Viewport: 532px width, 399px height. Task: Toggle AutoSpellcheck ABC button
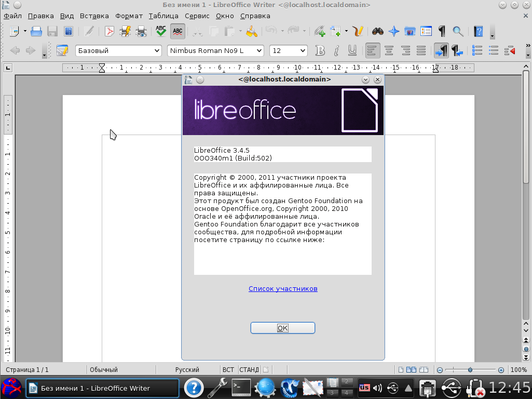[x=178, y=32]
